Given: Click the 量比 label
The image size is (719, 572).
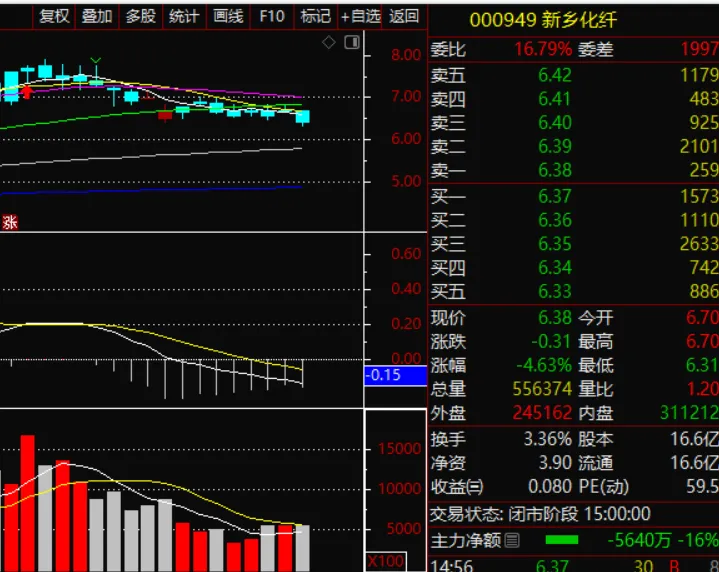Looking at the screenshot, I should pos(595,389).
